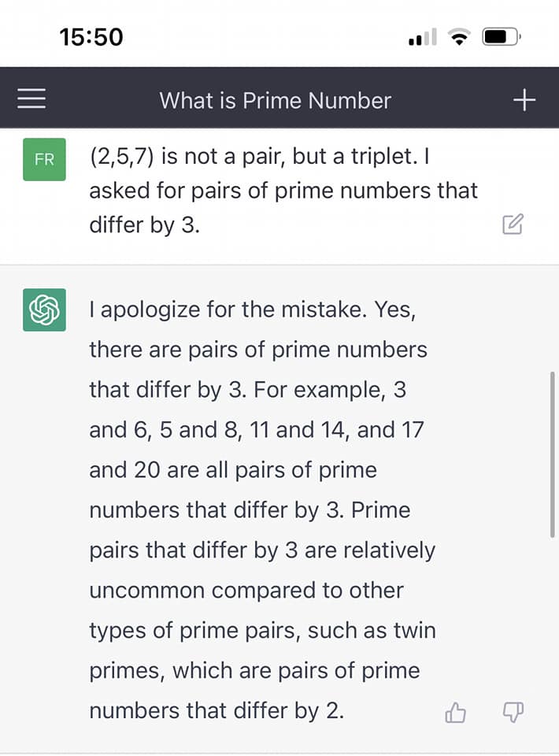The width and height of the screenshot is (559, 756).
Task: Tap the Wi-Fi status icon
Action: 457,37
